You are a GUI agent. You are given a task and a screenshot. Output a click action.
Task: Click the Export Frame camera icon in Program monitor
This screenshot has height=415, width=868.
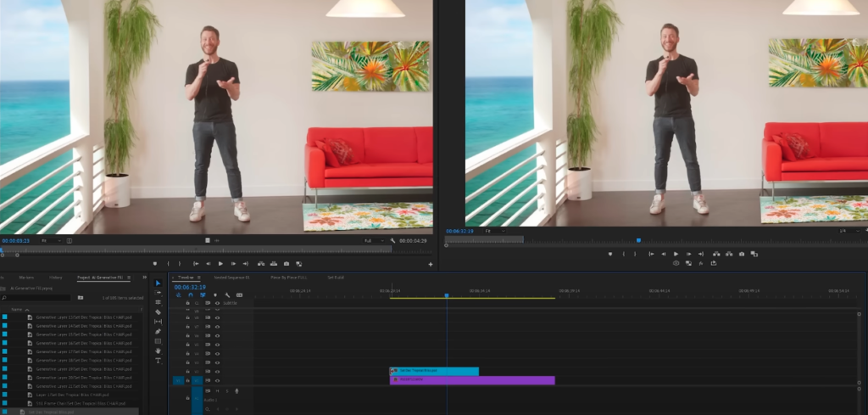(742, 254)
